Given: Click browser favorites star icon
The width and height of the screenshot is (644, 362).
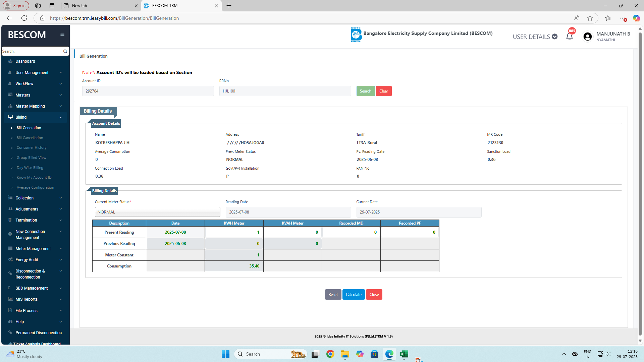Looking at the screenshot, I should (590, 18).
